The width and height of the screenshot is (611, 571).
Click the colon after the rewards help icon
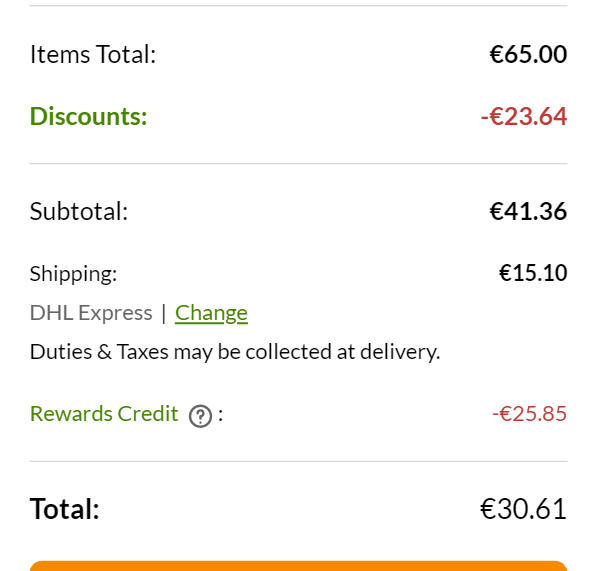point(221,415)
